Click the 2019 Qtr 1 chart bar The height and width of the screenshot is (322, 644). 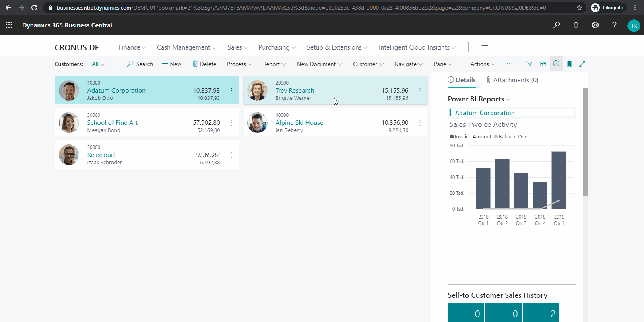pos(559,180)
